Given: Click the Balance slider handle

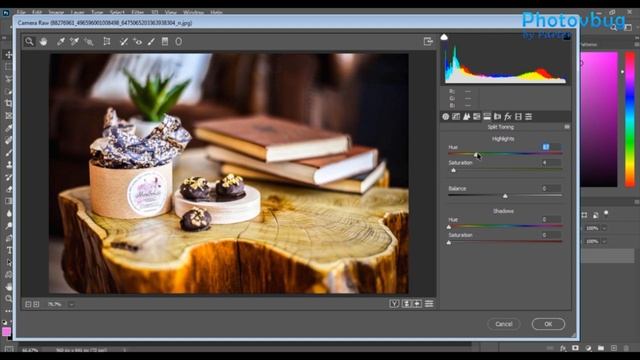Looking at the screenshot, I should point(505,196).
